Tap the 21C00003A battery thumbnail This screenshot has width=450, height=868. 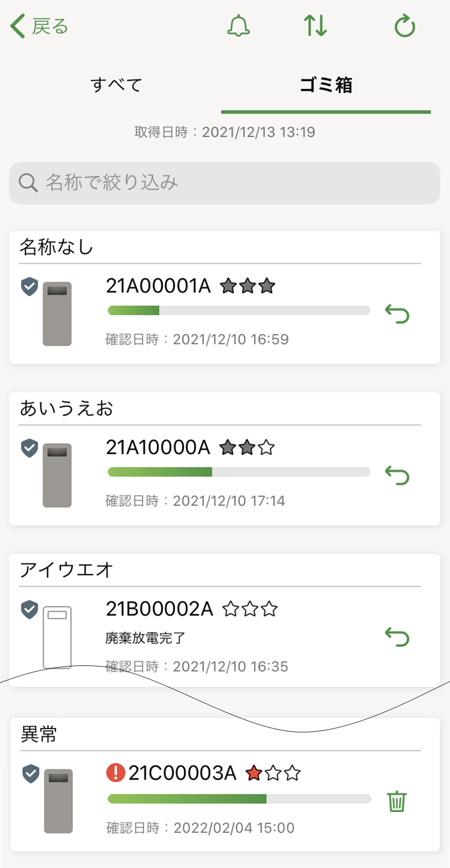coord(58,801)
